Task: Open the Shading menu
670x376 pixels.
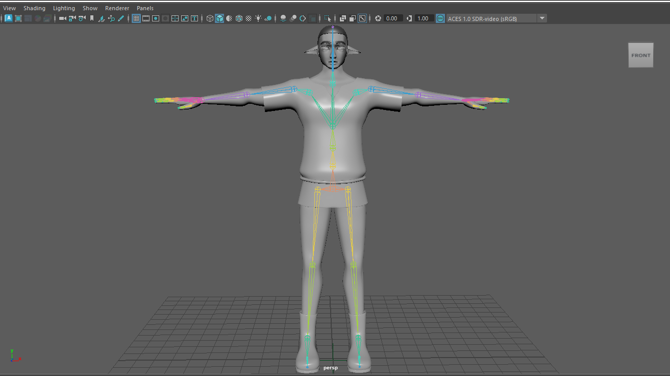Action: (x=34, y=8)
